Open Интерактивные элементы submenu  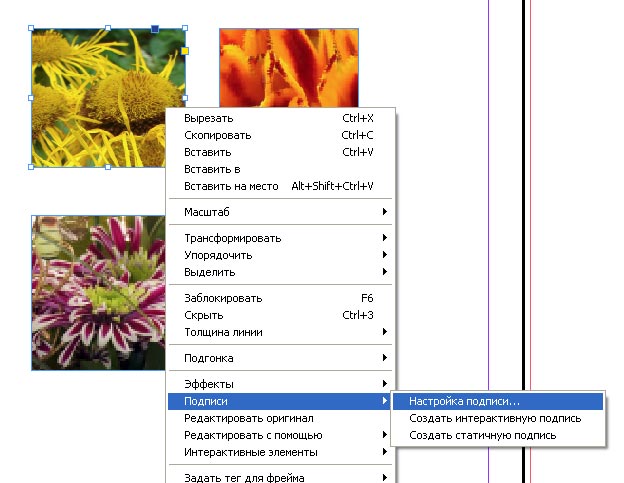(x=280, y=452)
